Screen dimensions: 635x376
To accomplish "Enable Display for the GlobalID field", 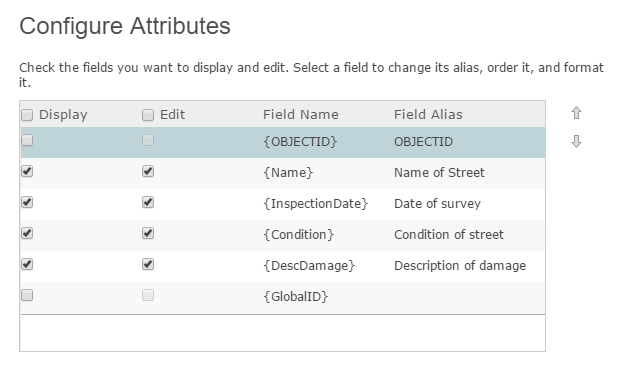I will point(27,295).
